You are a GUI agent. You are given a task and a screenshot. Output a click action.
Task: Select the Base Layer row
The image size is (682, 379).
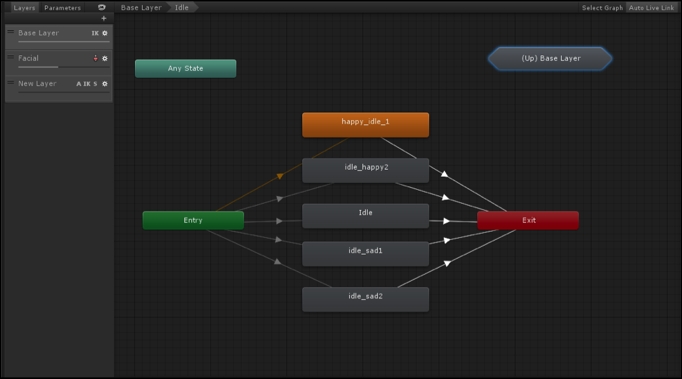[59, 37]
